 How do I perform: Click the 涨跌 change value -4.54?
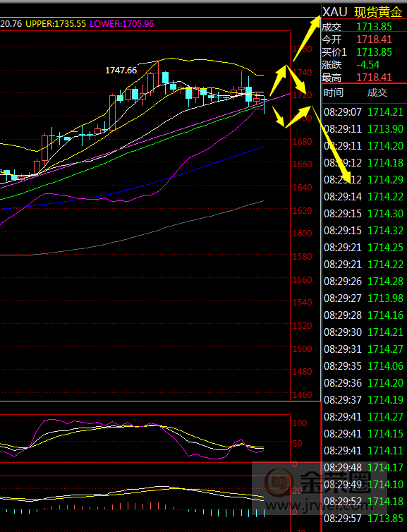click(x=368, y=65)
